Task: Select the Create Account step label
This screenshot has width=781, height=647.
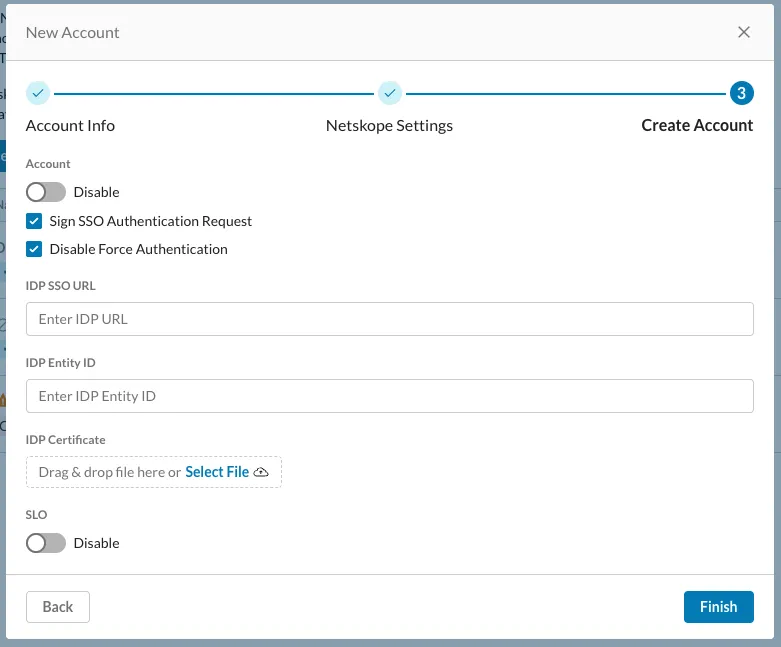Action: (x=697, y=126)
